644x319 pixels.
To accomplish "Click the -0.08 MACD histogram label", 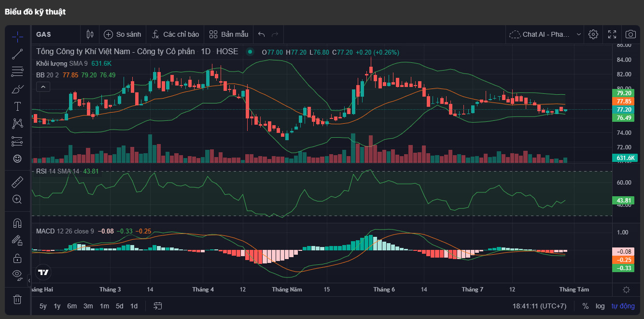I will [x=624, y=251].
